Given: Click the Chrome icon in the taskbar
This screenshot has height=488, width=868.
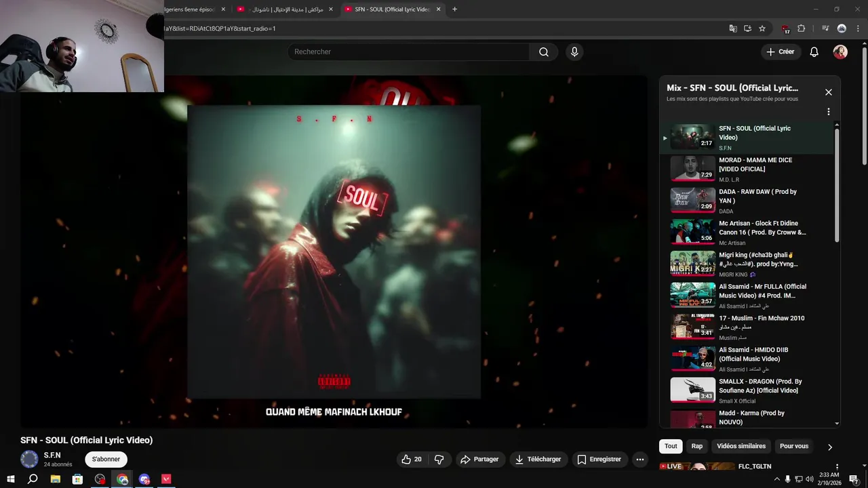Looking at the screenshot, I should [122, 479].
